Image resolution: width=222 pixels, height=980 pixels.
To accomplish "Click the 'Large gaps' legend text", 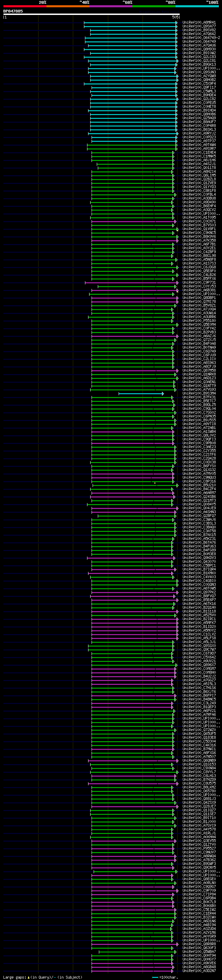I will click(15, 977).
